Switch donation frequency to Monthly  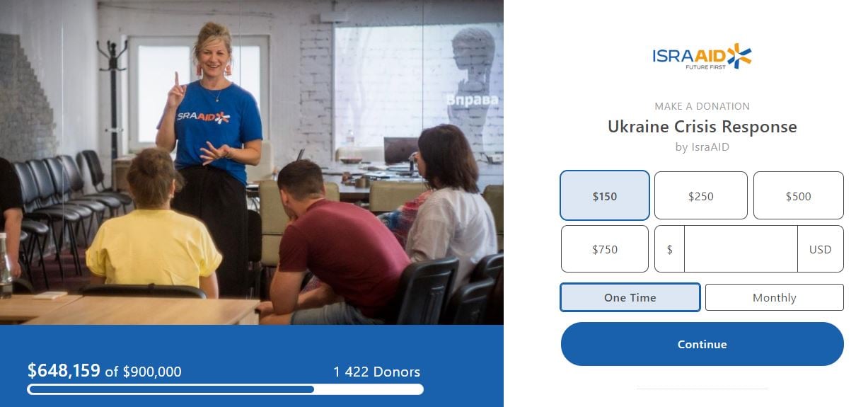tap(775, 297)
